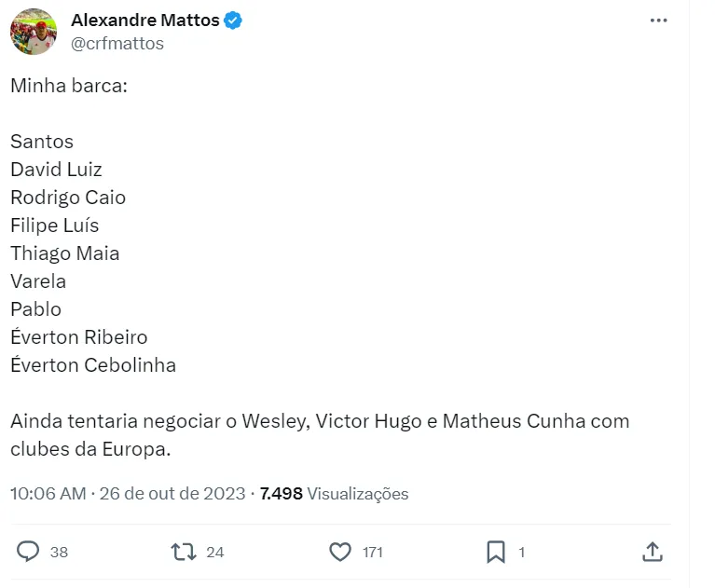Click the share upload icon
The width and height of the screenshot is (715, 588).
653,552
